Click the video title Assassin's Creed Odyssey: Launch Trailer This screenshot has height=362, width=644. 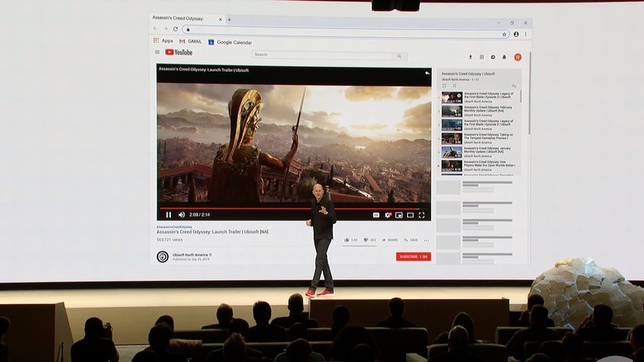point(212,232)
